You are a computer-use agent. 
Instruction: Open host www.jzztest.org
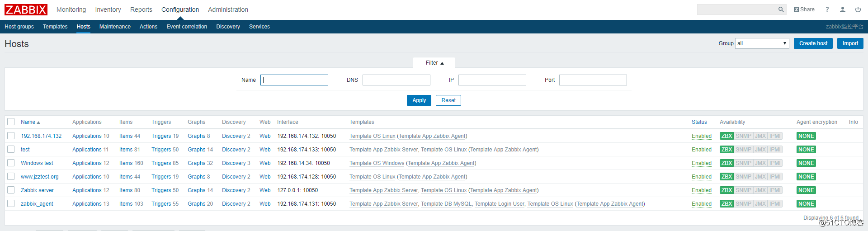pos(40,177)
